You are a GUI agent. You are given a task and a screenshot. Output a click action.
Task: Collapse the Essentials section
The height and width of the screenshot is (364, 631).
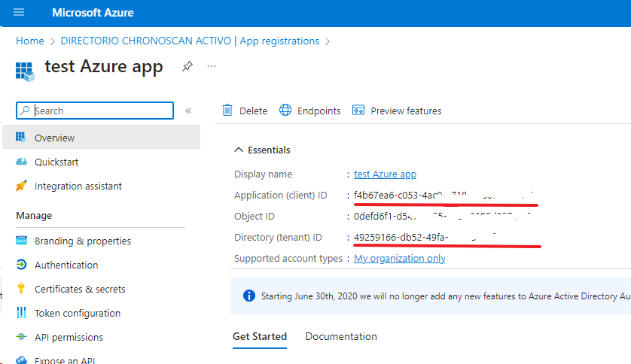(x=239, y=150)
